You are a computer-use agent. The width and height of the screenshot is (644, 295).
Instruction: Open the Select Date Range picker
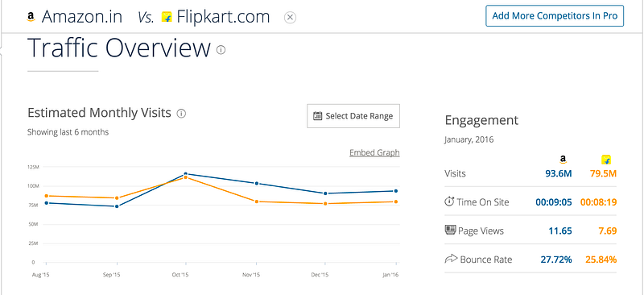(x=353, y=116)
